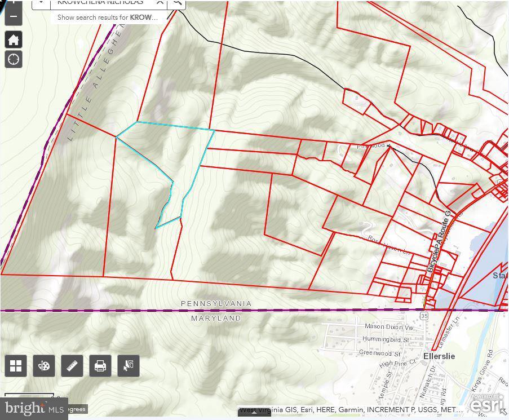Open the basemap gallery grid icon
The image size is (509, 420).
16,366
